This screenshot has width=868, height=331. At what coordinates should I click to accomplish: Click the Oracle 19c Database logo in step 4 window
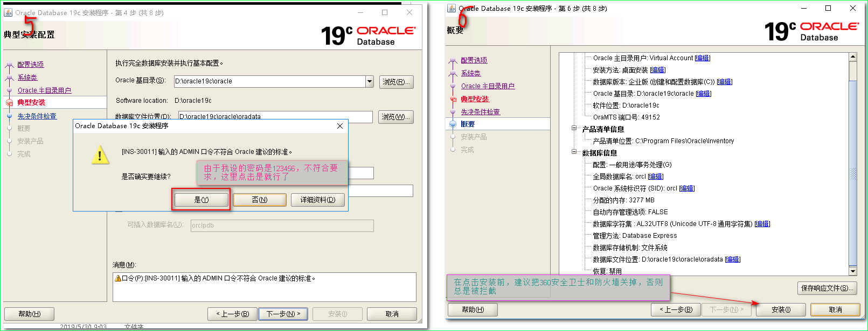(369, 35)
